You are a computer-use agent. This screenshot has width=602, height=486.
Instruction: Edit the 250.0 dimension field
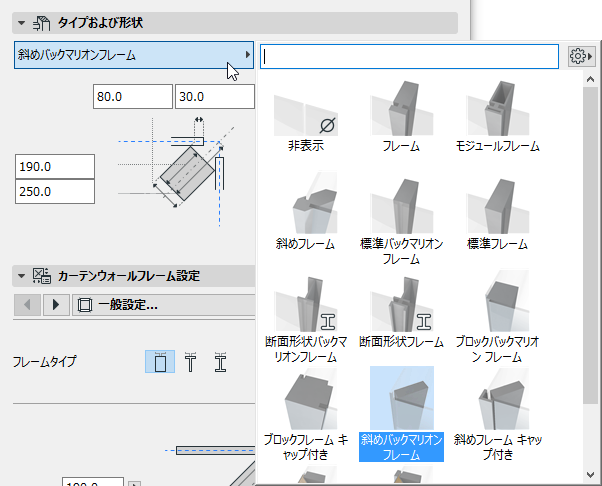pos(55,191)
